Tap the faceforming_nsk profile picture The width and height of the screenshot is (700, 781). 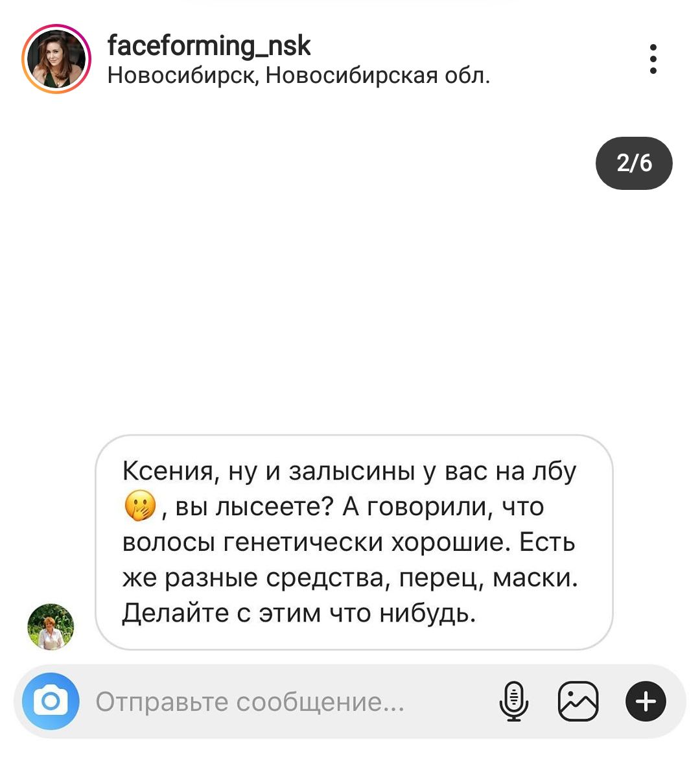[56, 59]
